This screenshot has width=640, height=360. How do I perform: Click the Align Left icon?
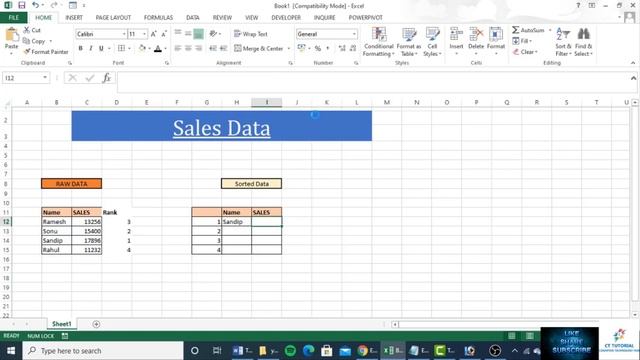pyautogui.click(x=178, y=48)
